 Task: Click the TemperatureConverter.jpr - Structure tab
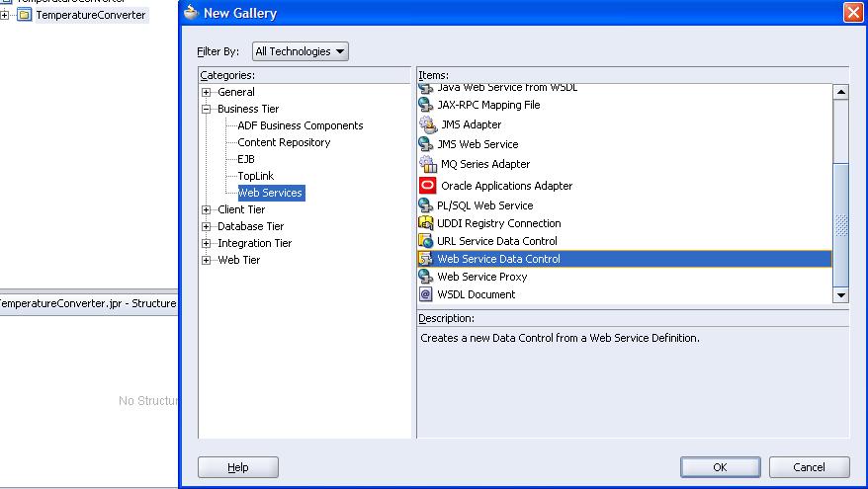click(x=89, y=303)
